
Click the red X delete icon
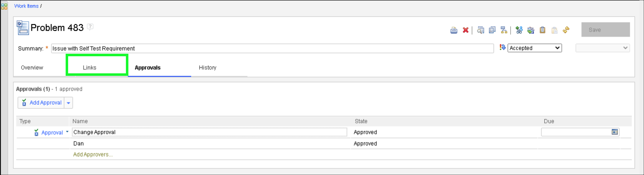click(466, 30)
